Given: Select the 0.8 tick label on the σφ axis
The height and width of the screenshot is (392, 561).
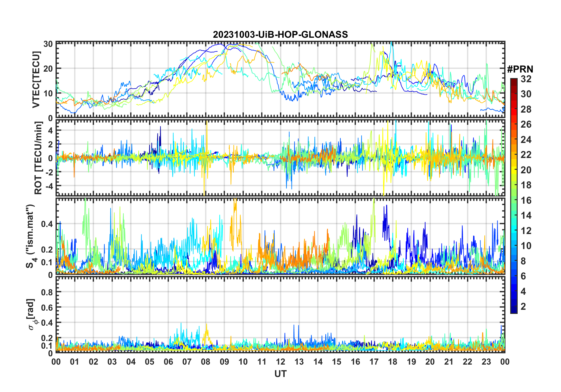Looking at the screenshot, I should click(47, 292).
